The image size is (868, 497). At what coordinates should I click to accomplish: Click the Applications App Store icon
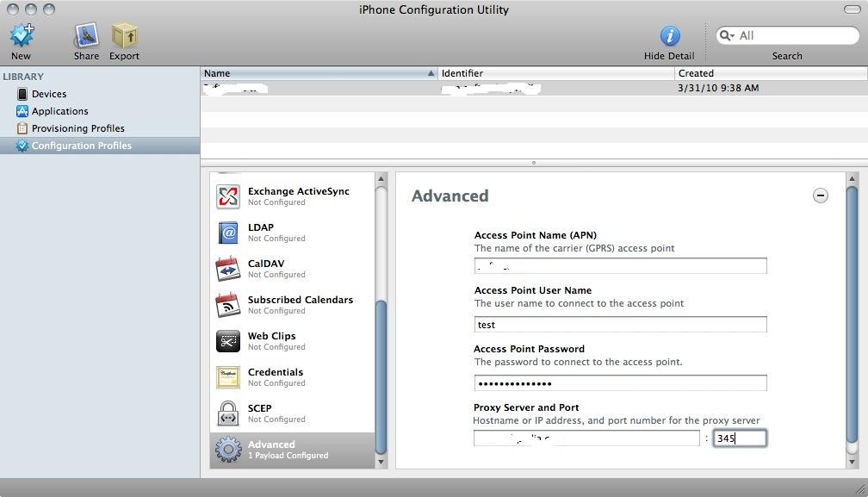(x=22, y=111)
